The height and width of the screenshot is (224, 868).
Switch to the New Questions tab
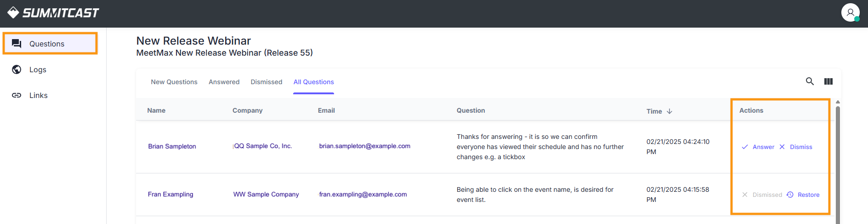pyautogui.click(x=174, y=82)
